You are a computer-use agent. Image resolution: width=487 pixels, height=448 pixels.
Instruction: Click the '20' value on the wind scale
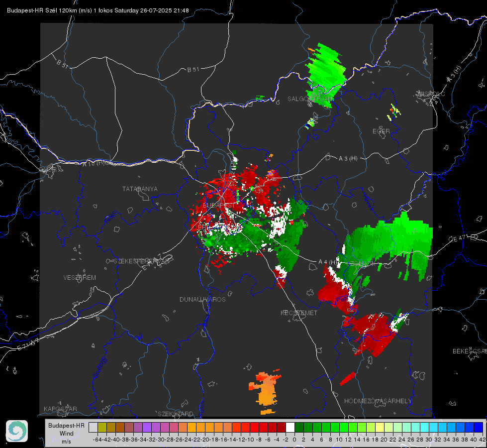(384, 440)
